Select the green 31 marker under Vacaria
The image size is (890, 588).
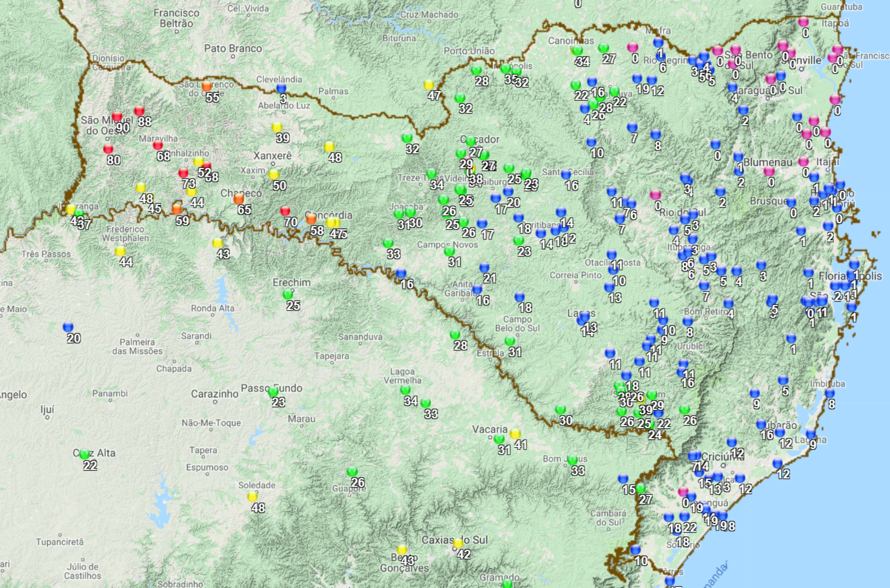click(x=499, y=440)
